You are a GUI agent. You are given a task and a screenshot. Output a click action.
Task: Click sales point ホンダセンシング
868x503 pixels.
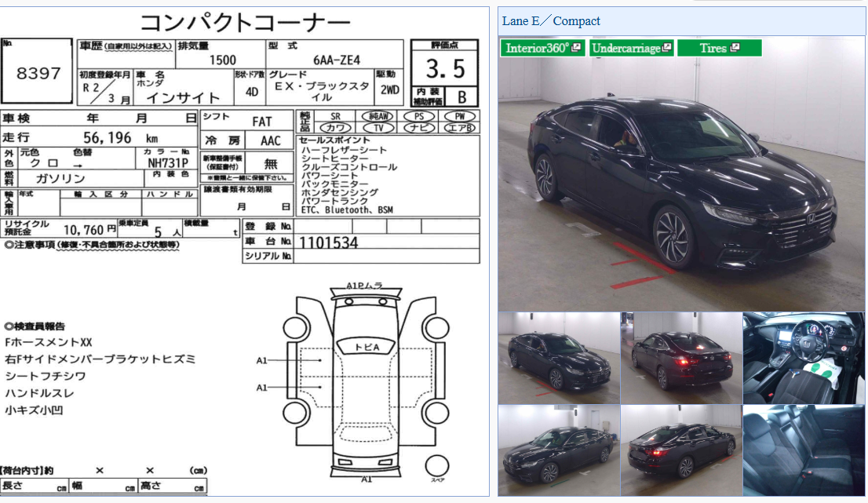339,192
